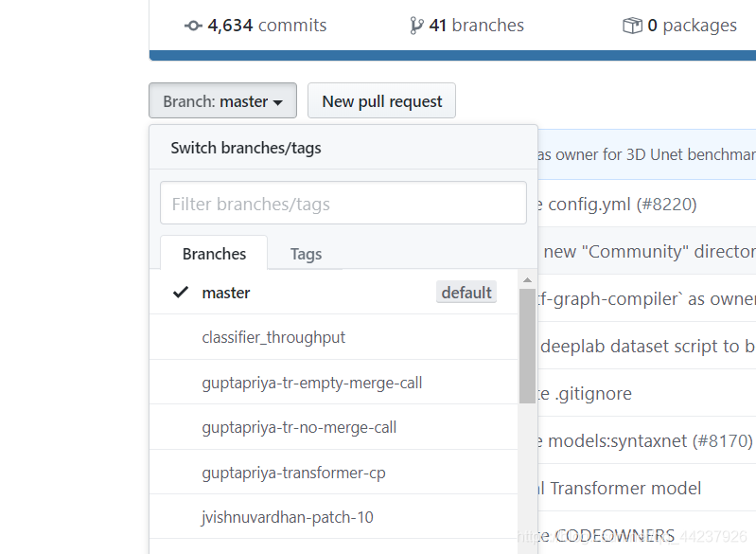Open the config.yml (#8220) commit message

coord(617,205)
